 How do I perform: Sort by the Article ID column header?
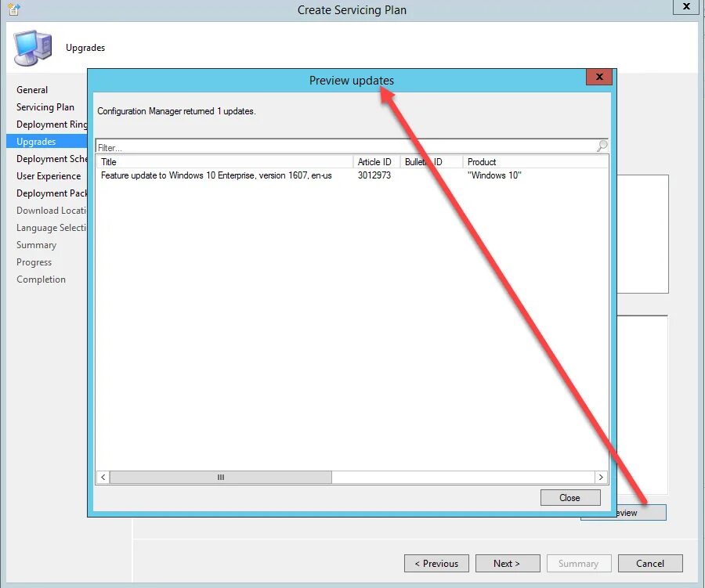tap(376, 162)
